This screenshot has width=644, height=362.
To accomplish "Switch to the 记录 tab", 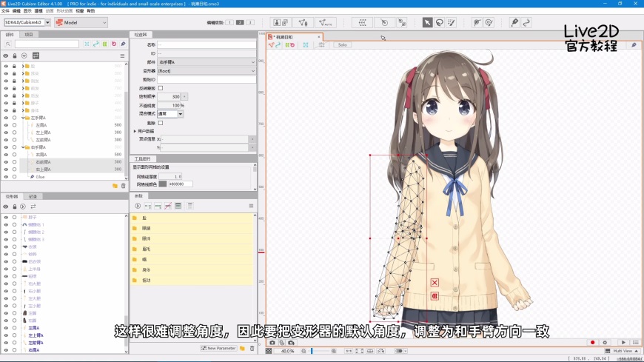I will point(33,196).
